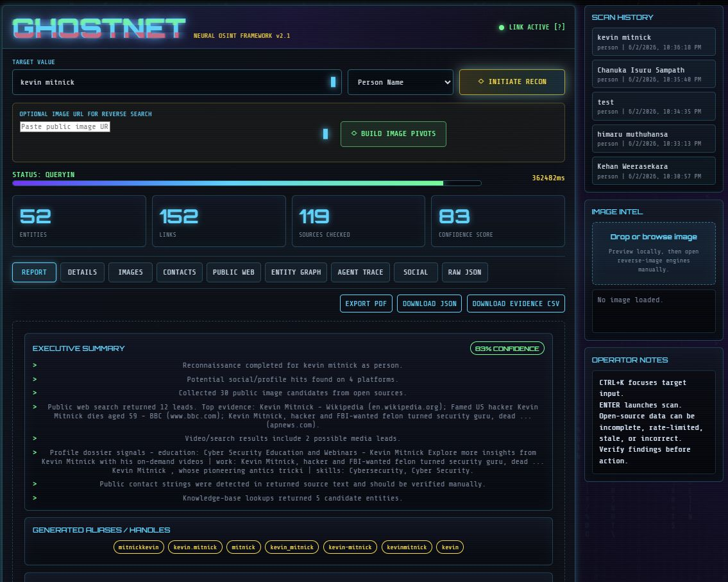Open the Person Name target type dropdown

point(400,82)
